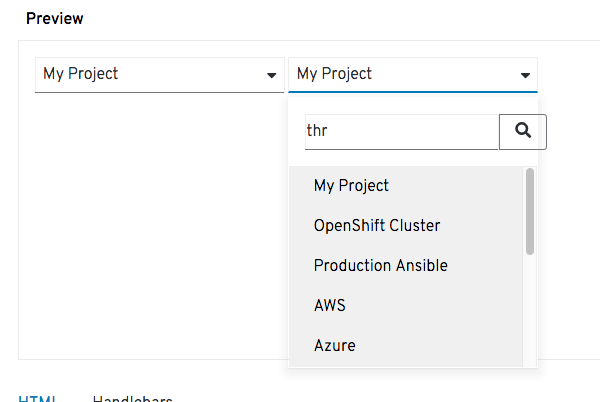Click the magnifier search button
600x402 pixels.
pyautogui.click(x=522, y=131)
